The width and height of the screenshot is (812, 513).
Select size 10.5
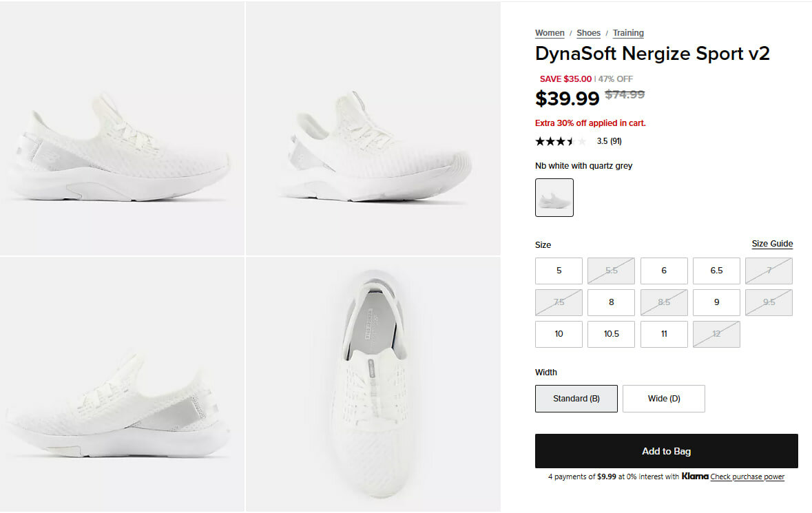611,334
